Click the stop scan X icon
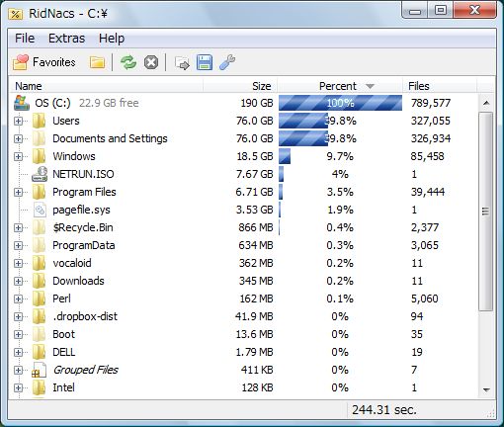The width and height of the screenshot is (504, 427). pos(151,62)
